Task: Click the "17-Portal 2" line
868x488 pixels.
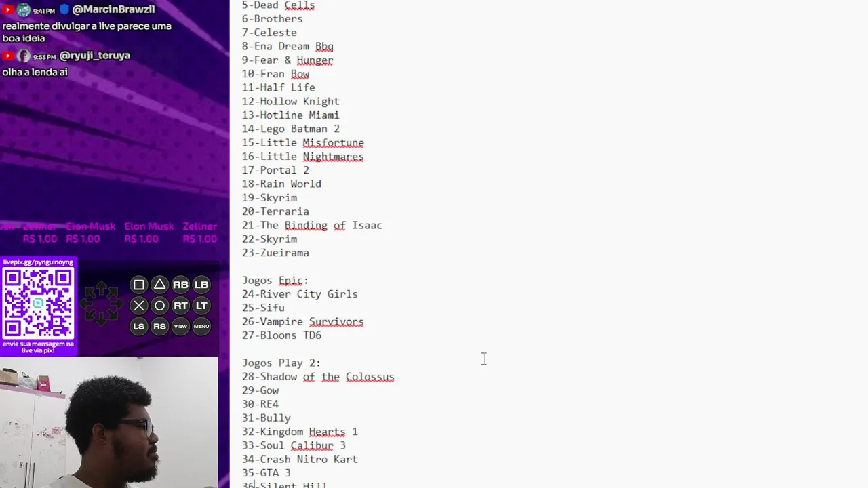Action: [275, 170]
